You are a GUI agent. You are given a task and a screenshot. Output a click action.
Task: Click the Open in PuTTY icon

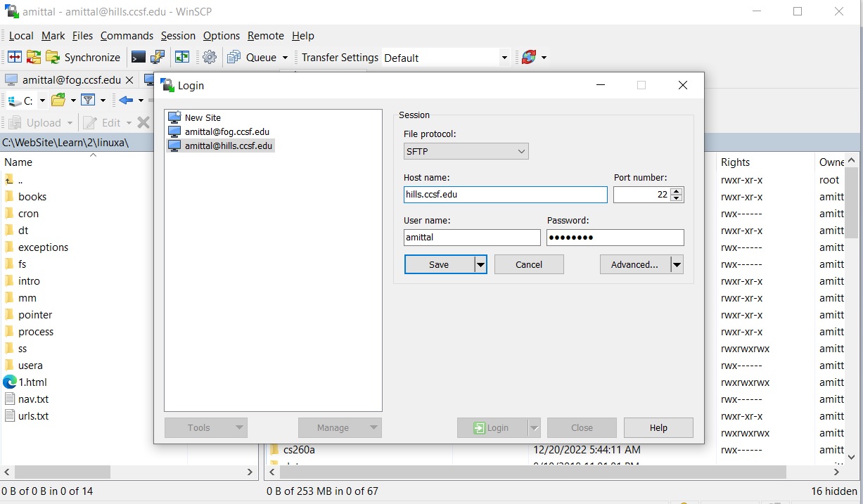158,58
